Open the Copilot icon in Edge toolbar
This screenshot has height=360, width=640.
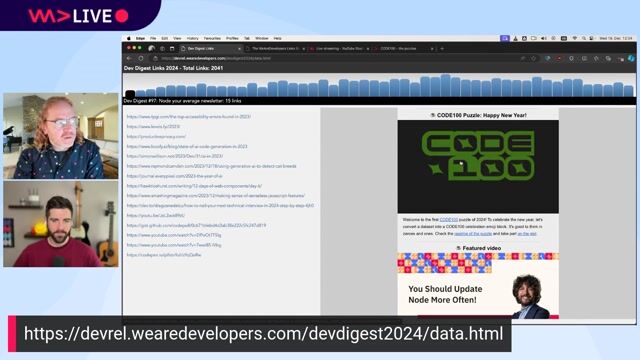pos(631,58)
